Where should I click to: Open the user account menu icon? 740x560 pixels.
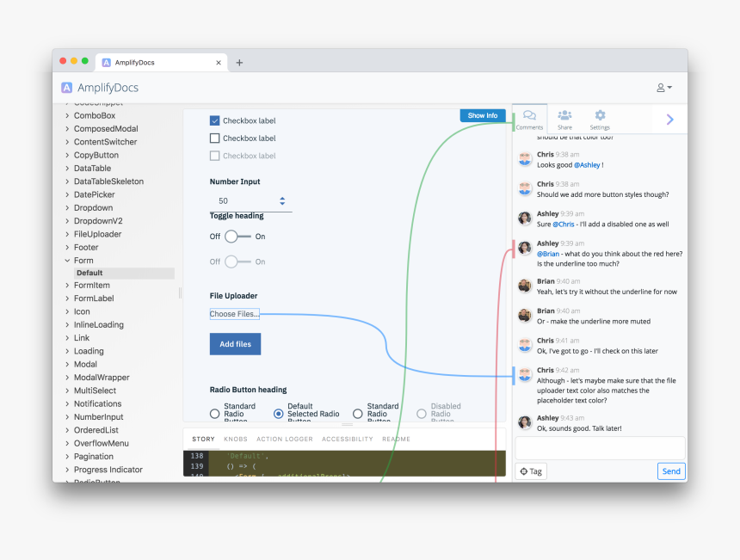(664, 88)
